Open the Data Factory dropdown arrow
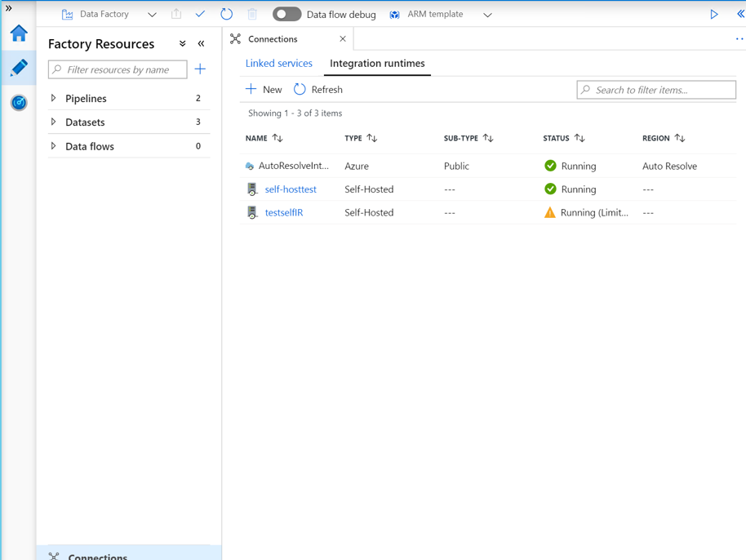The height and width of the screenshot is (560, 746). [x=152, y=15]
